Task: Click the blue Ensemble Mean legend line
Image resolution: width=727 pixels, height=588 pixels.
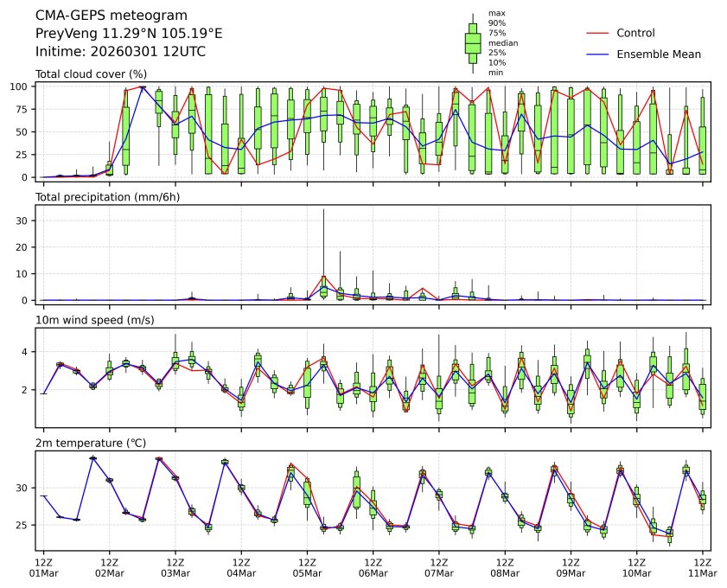Action: (x=598, y=54)
